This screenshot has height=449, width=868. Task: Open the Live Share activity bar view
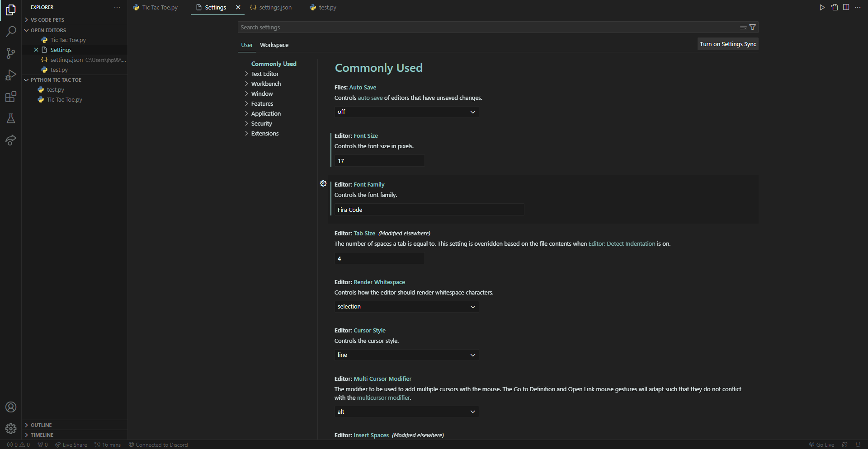(11, 140)
